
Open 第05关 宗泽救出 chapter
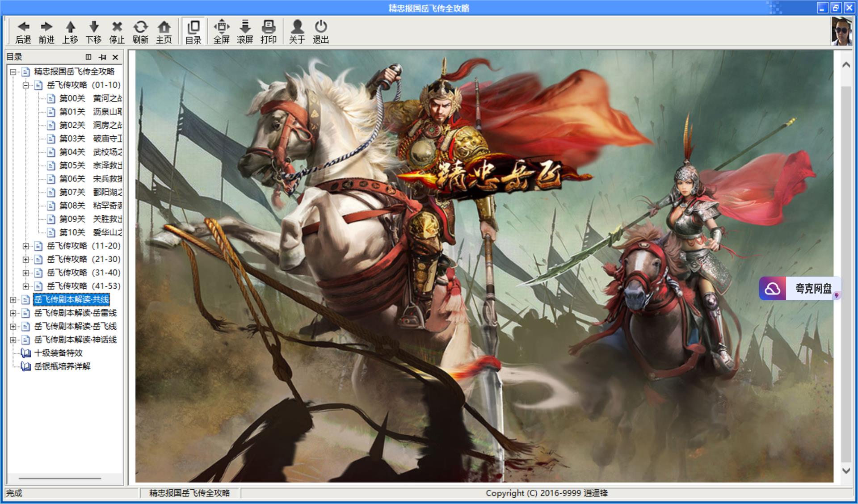coord(91,165)
